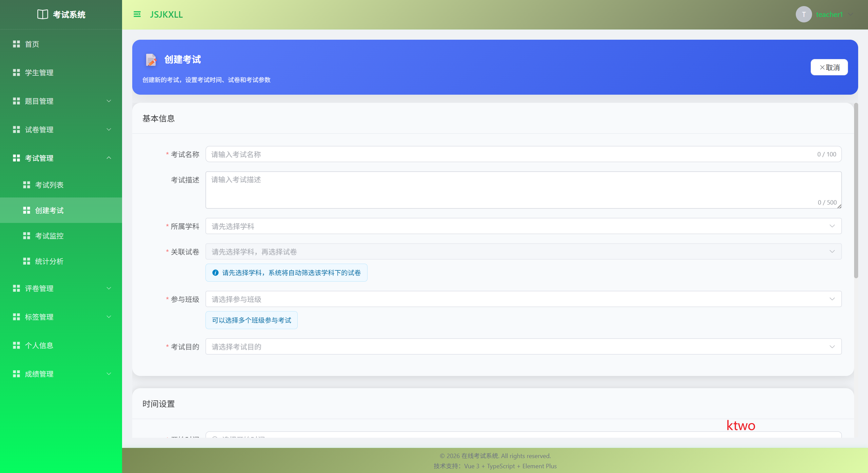Click the sidebar collapse hamburger icon
Screen dimensions: 868x473
tap(137, 14)
